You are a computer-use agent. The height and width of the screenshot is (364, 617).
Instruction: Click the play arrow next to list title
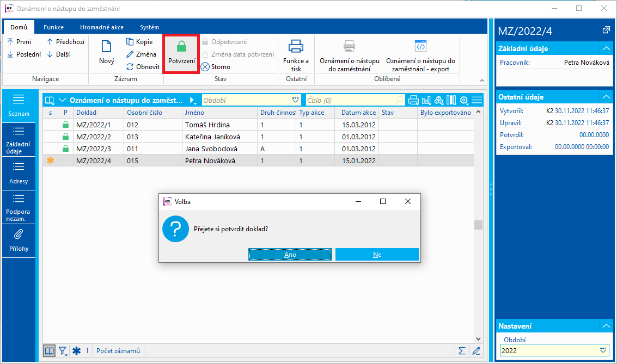pyautogui.click(x=192, y=100)
